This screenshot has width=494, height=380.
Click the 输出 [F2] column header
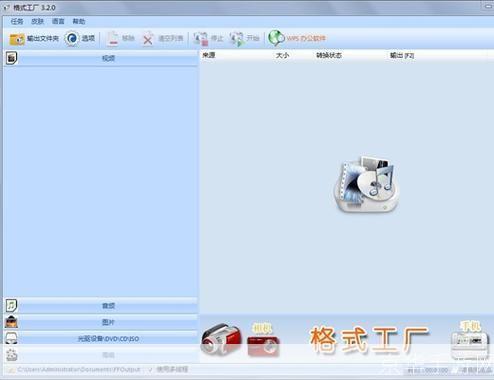click(402, 55)
